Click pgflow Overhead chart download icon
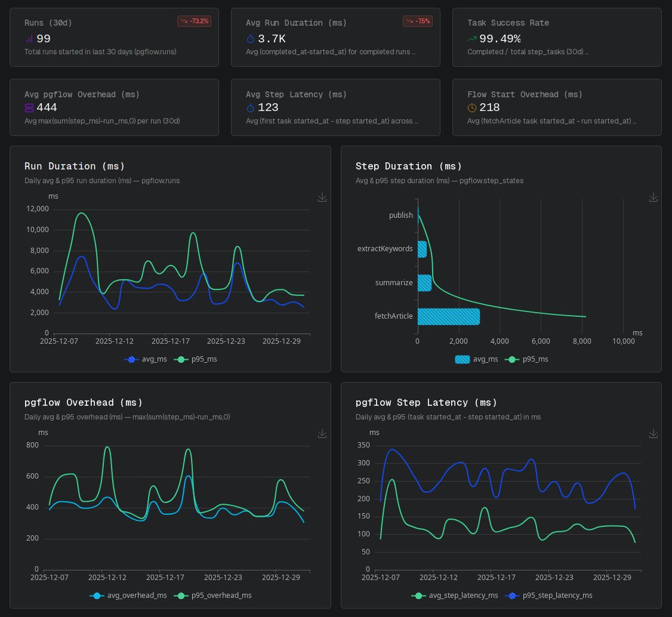 (x=322, y=434)
